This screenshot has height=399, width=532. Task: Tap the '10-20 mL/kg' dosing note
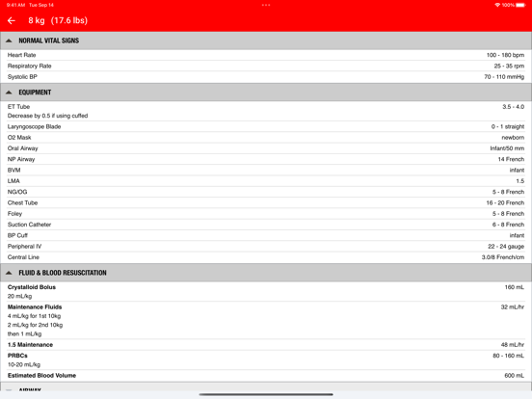pyautogui.click(x=24, y=364)
